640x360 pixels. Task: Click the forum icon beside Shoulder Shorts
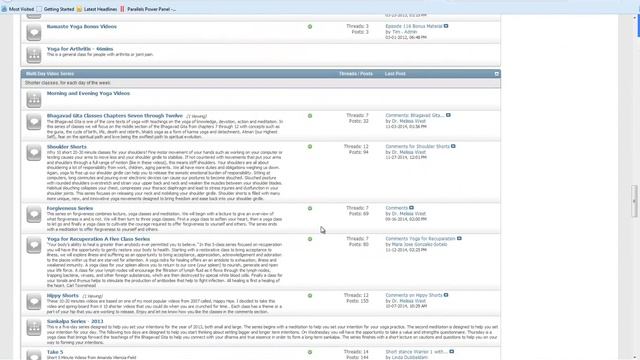(34, 153)
